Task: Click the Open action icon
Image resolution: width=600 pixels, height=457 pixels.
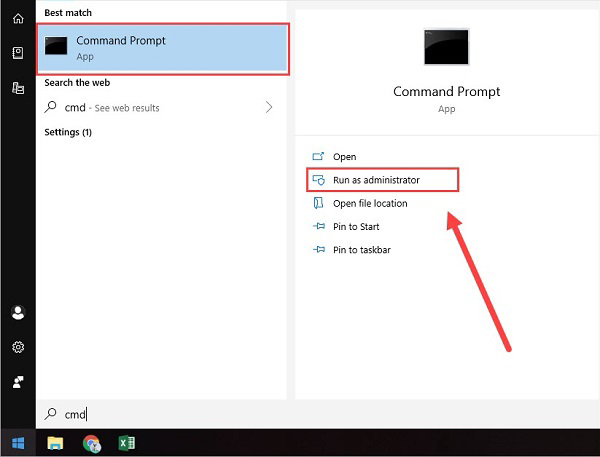Action: [x=318, y=156]
